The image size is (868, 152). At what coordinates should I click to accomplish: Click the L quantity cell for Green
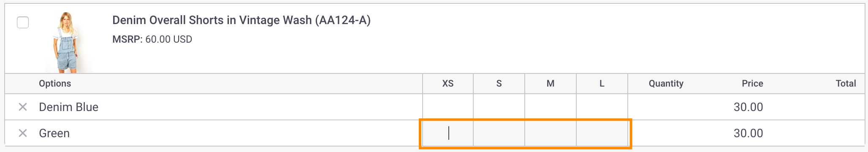(602, 133)
